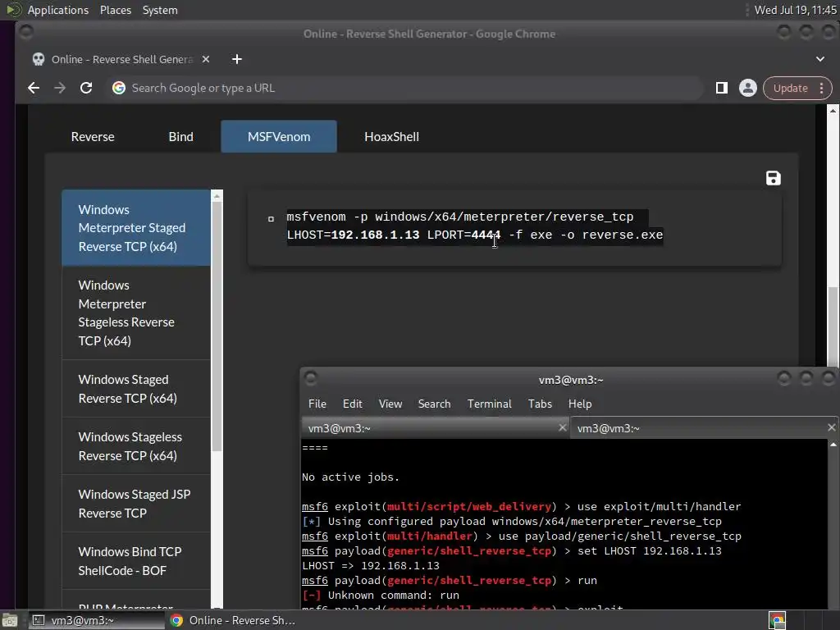Click the msfvenom command text
The image size is (840, 630).
click(475, 226)
